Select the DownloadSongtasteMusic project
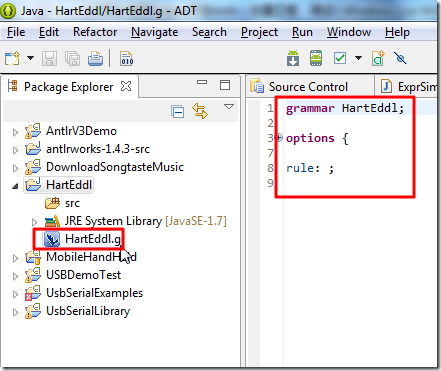This screenshot has height=371, width=441. [x=115, y=167]
